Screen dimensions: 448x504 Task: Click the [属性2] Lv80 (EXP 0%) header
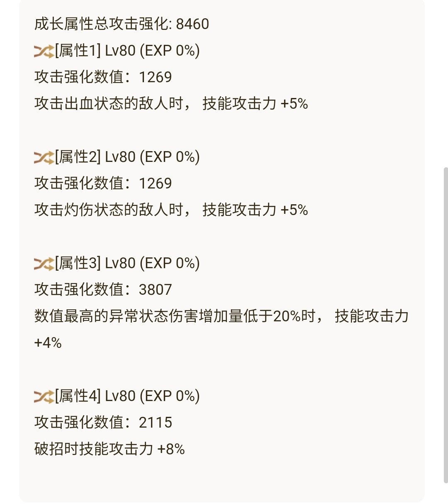click(x=127, y=157)
